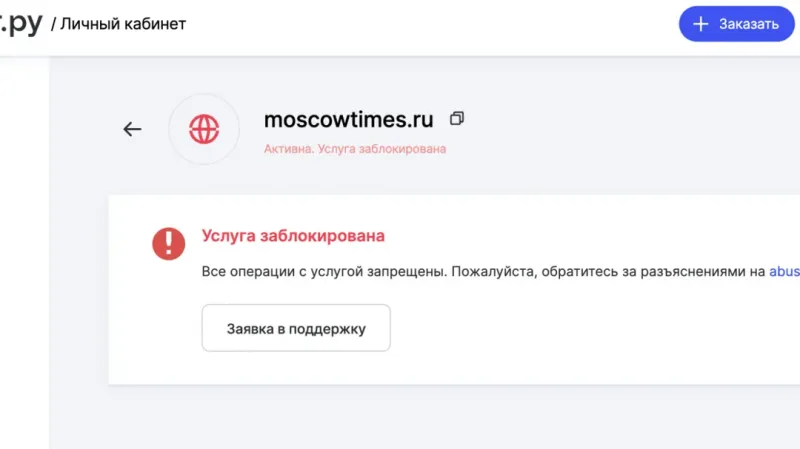Screen dimensions: 800x449
Task: Click the slash separator before Личный кабинет
Action: tap(53, 23)
